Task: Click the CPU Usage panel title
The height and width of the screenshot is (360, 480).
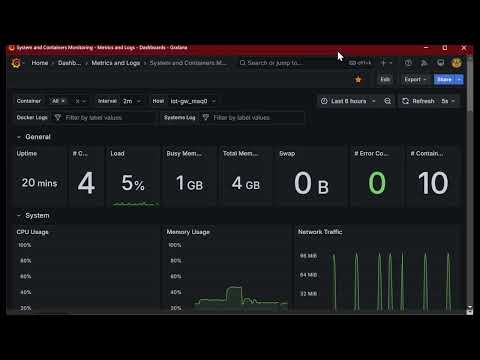Action: (x=32, y=232)
